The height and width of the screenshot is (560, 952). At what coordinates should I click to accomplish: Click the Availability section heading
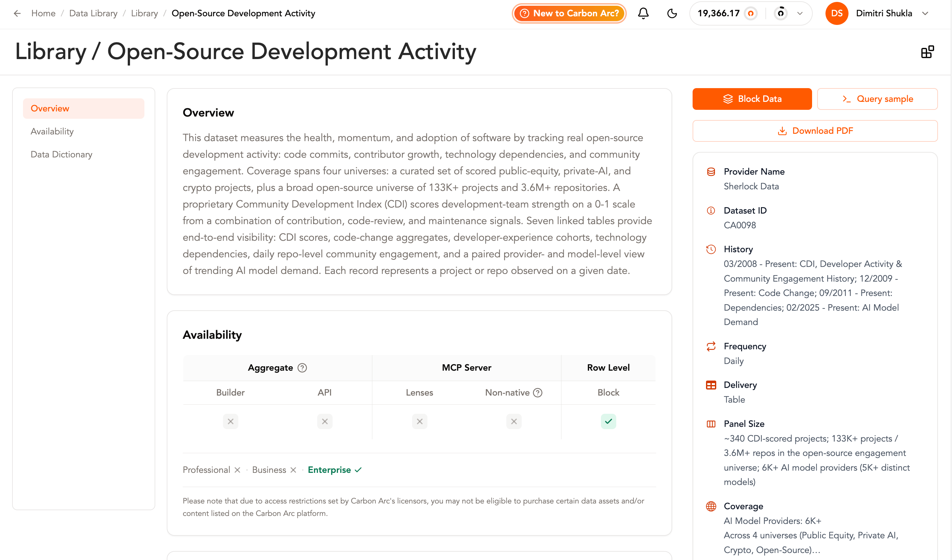pos(212,335)
